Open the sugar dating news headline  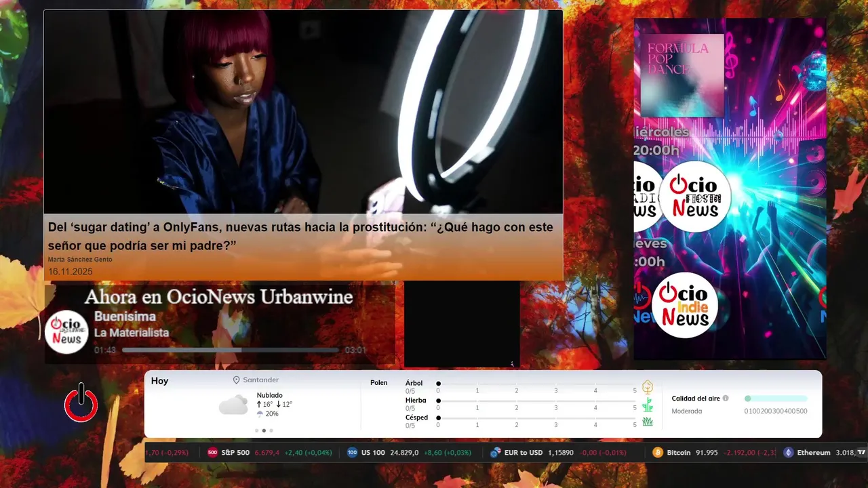click(300, 236)
